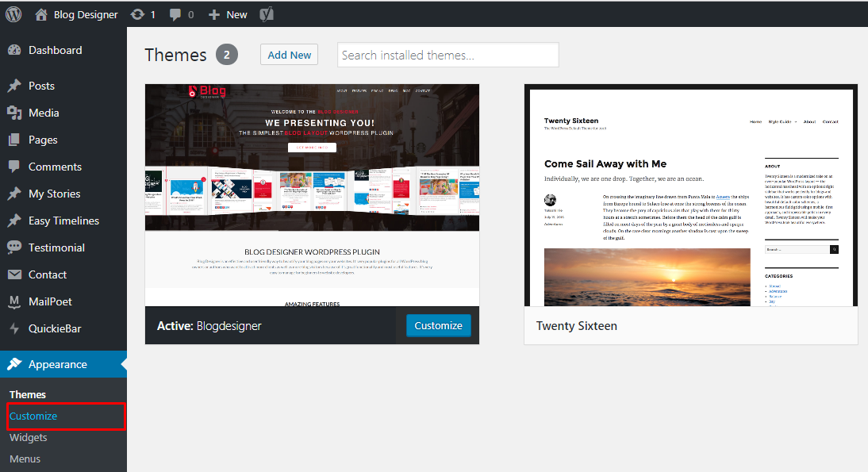Click the Pages document icon
Image resolution: width=868 pixels, height=472 pixels.
14,140
